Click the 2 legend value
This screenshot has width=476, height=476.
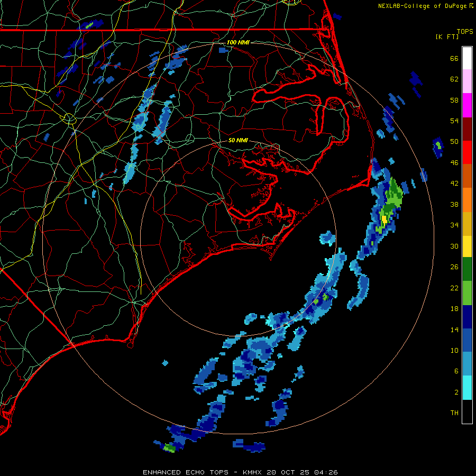(456, 392)
